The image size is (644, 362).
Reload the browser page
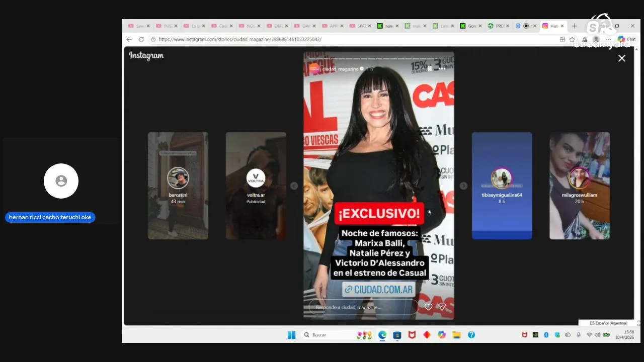click(141, 39)
